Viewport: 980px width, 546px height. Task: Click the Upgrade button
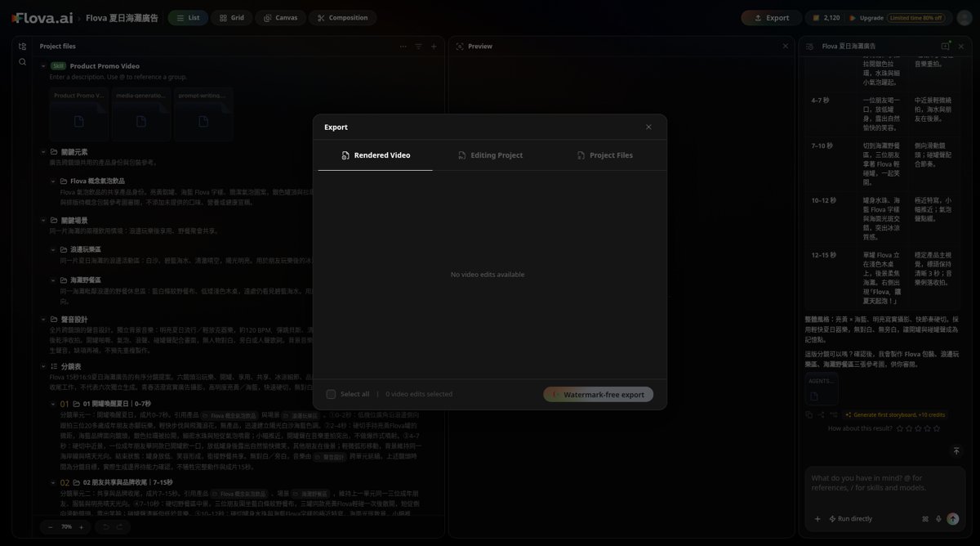pyautogui.click(x=896, y=17)
